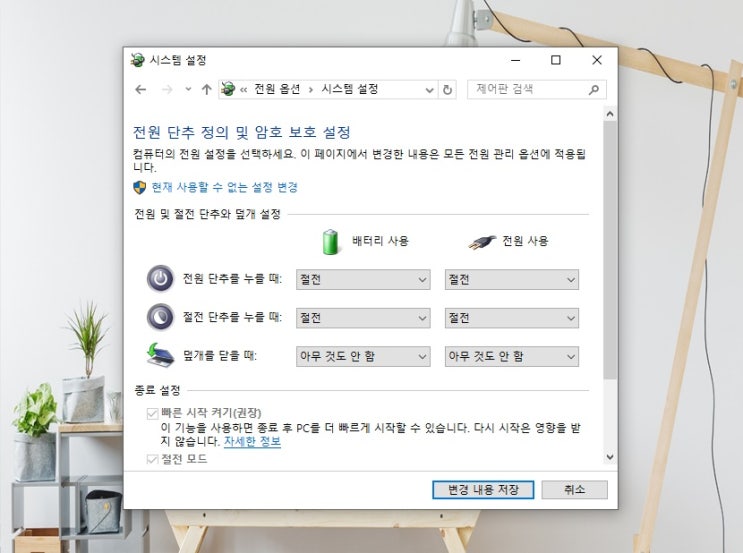Click the 전원 단추 정의 및 암호 보호 설정 heading

pyautogui.click(x=241, y=132)
